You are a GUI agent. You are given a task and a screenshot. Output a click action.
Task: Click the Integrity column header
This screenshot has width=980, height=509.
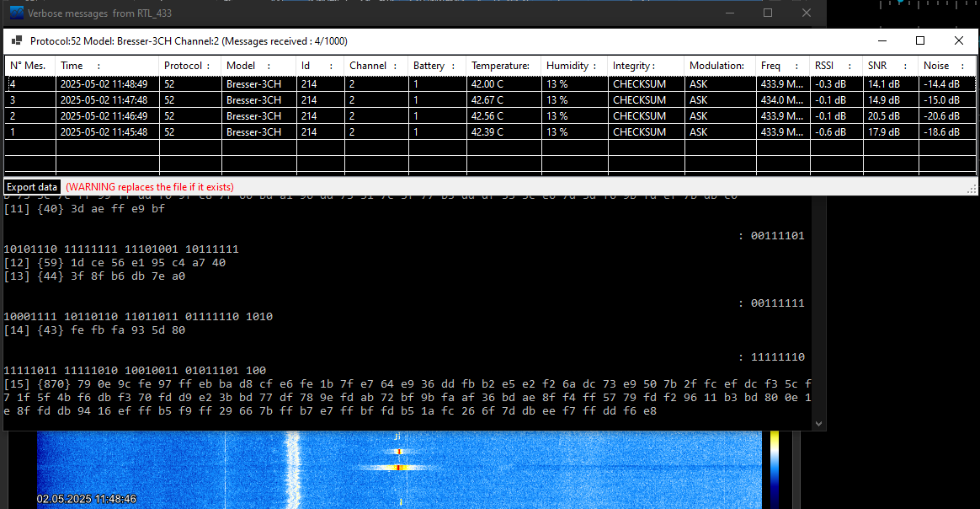pos(647,66)
